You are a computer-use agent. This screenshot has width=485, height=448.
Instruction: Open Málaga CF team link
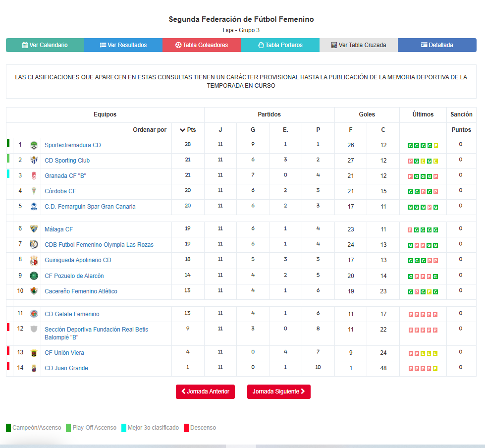coord(59,229)
